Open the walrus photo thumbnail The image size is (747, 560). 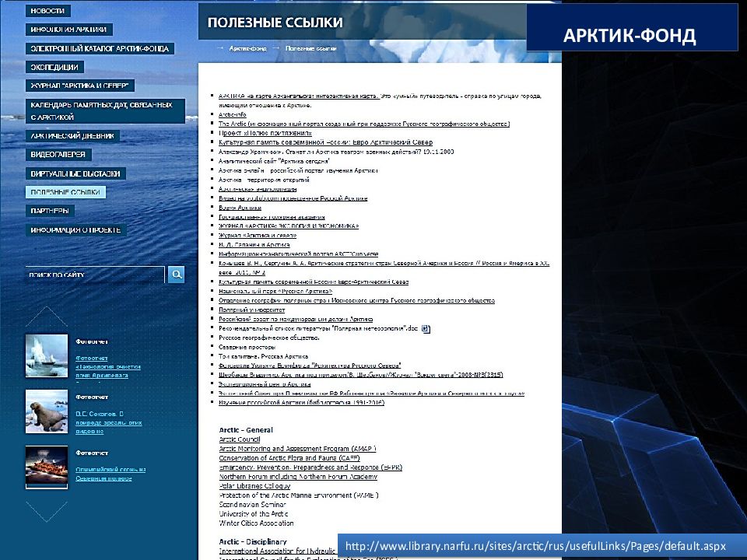[47, 411]
